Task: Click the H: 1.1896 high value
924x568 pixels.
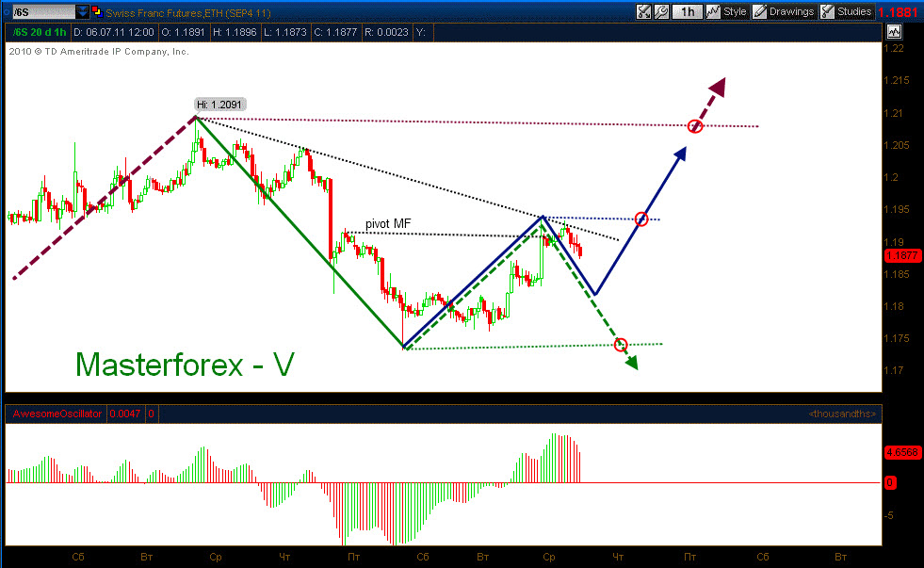Action: (x=235, y=32)
